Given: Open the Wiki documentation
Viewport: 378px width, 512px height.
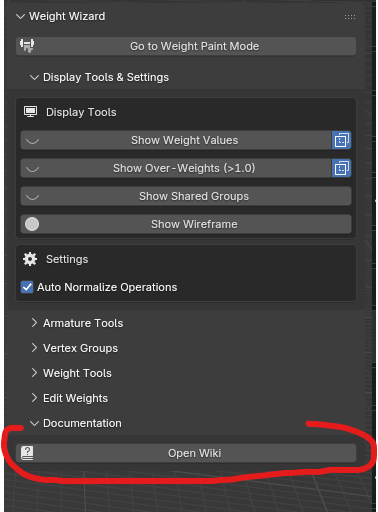Looking at the screenshot, I should (186, 453).
